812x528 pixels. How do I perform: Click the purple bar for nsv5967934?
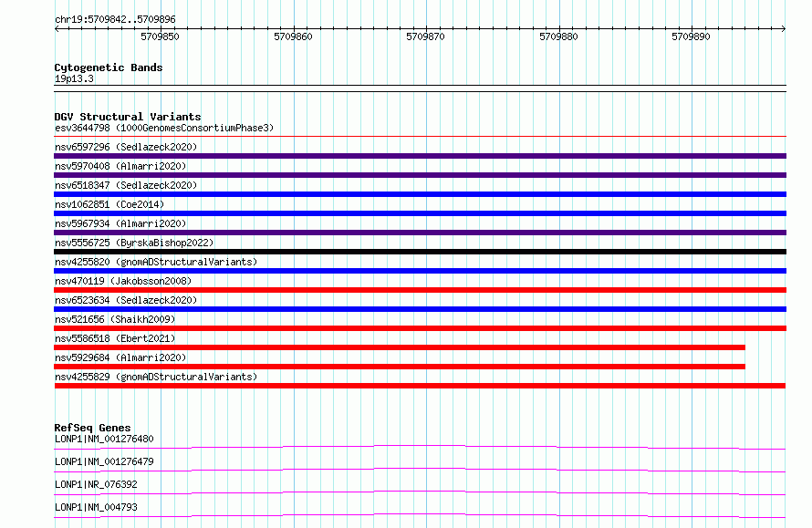pos(420,233)
